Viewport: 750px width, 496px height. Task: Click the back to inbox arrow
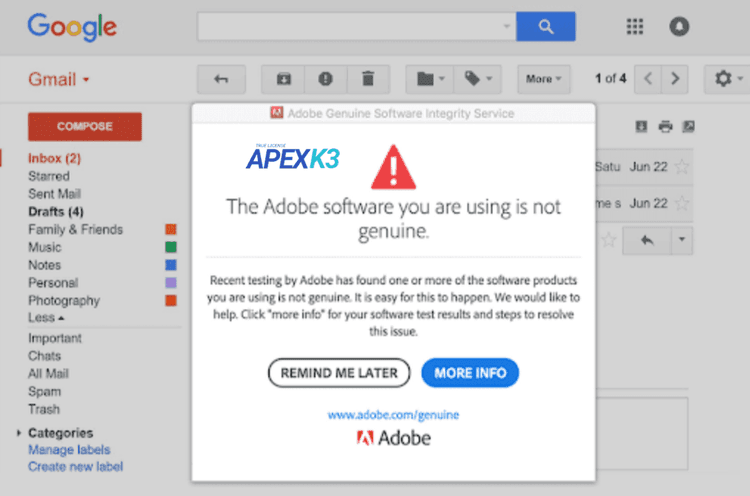click(x=221, y=79)
